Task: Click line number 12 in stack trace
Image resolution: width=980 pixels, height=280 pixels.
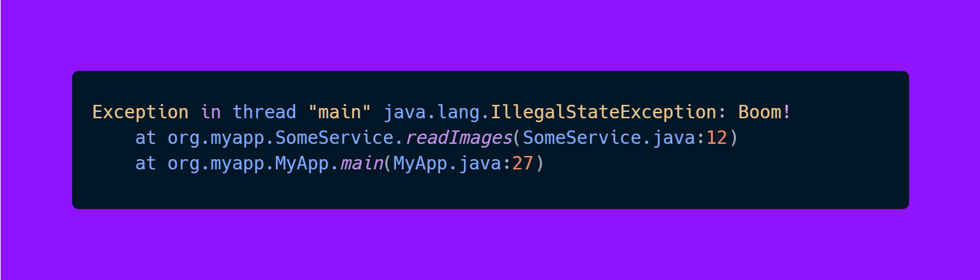Action: point(717,138)
